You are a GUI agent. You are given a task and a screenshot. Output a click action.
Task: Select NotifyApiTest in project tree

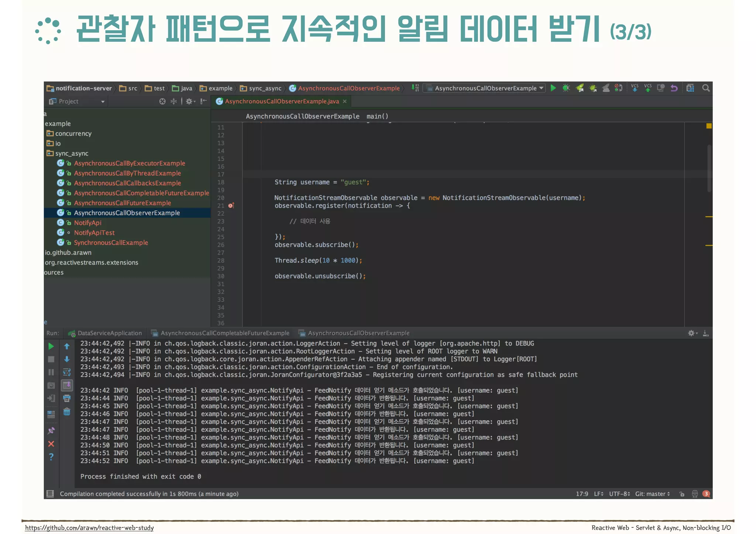(94, 233)
